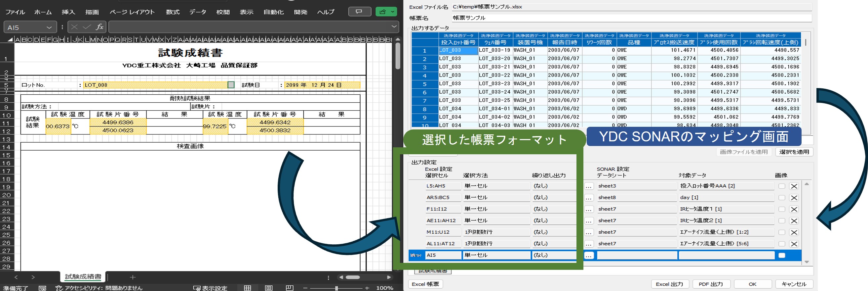Delete the AR5:BC5 mapping row
Viewport: 868px width, 291px height.
(794, 198)
